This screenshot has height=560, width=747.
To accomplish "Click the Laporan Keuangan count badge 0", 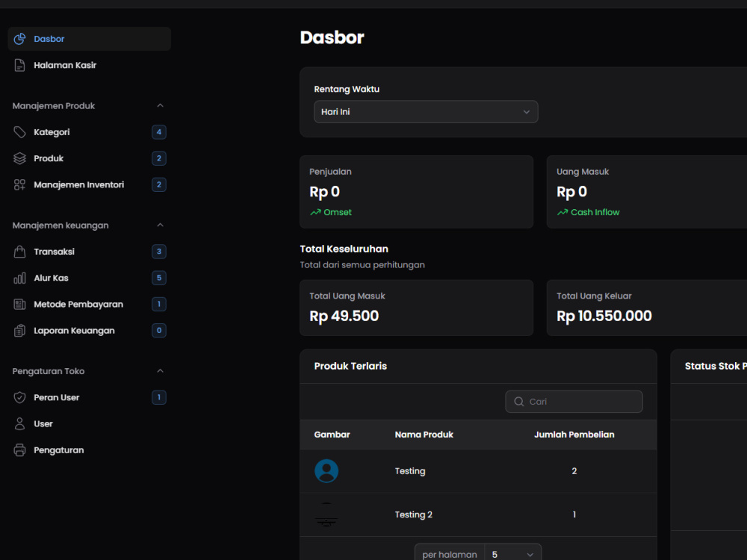I will point(159,331).
